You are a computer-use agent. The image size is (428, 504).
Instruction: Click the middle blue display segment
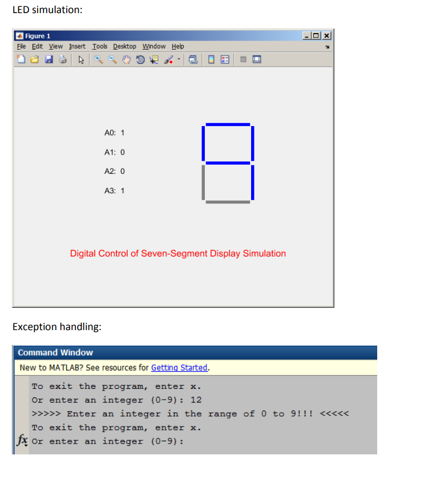point(228,163)
